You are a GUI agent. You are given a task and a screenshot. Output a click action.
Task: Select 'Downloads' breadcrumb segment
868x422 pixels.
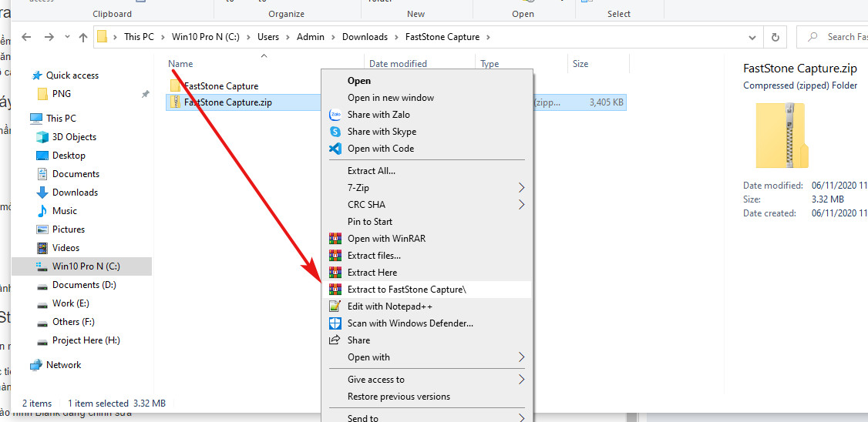(365, 37)
